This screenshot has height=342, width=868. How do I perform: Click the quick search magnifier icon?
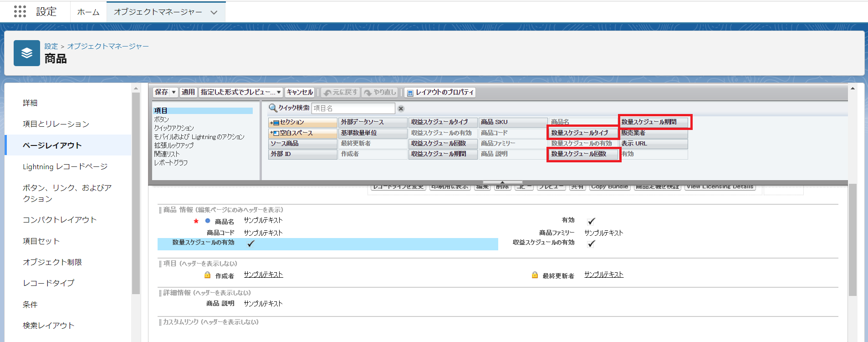[x=273, y=108]
